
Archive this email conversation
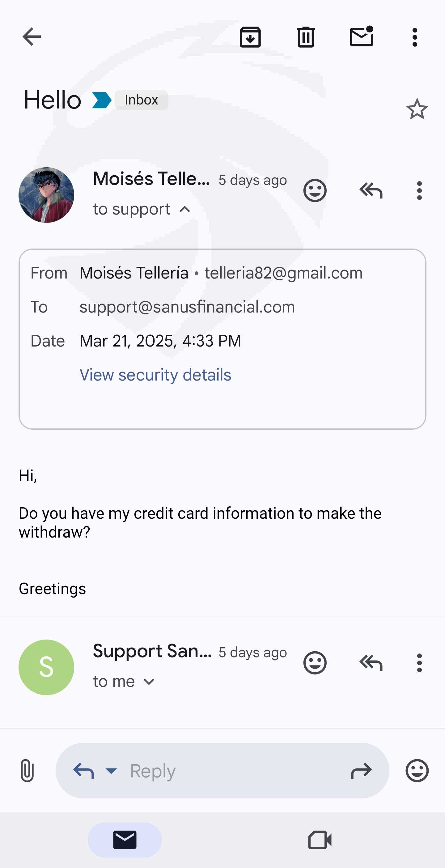250,37
